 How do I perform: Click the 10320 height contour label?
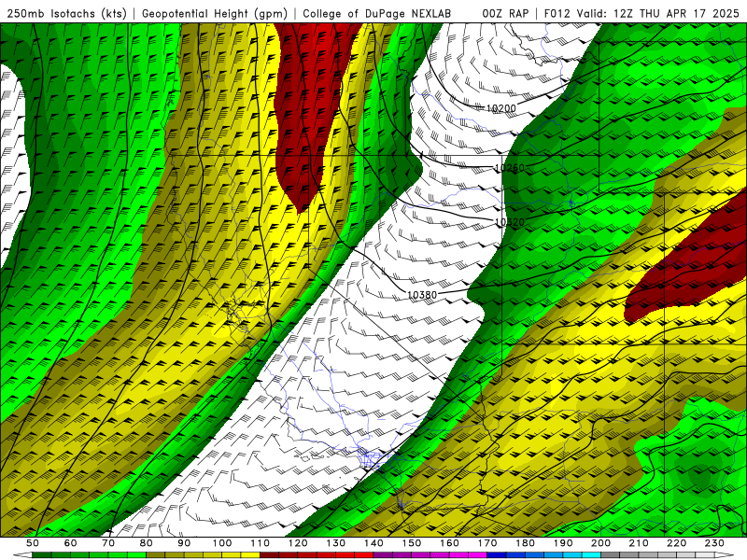509,222
